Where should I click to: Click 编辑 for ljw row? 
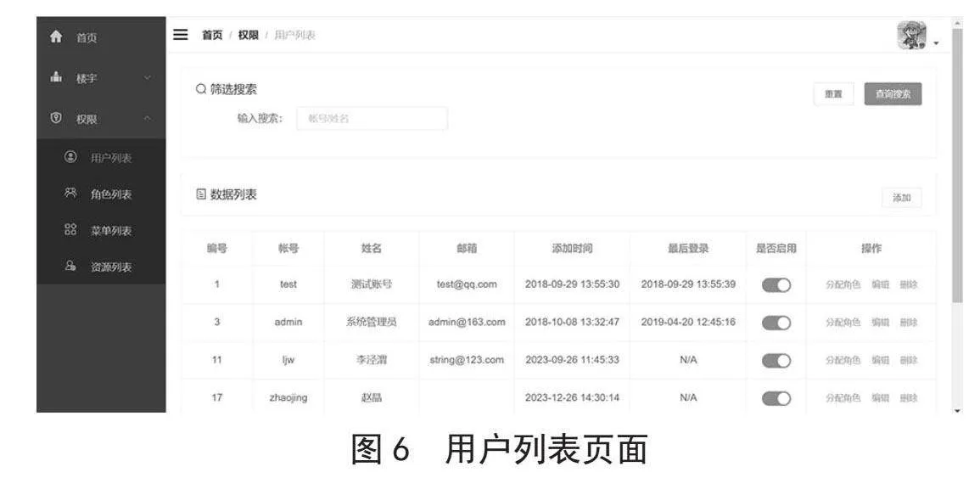pyautogui.click(x=881, y=360)
